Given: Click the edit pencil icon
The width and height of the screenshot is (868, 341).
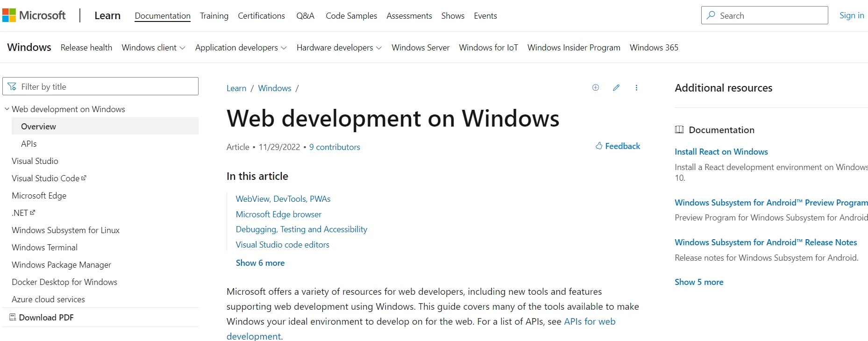Looking at the screenshot, I should [616, 87].
